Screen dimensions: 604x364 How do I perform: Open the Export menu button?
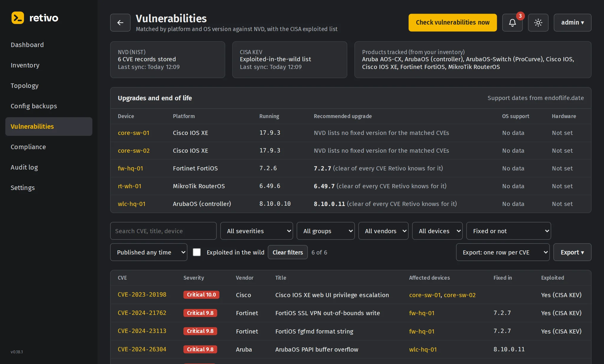point(572,252)
